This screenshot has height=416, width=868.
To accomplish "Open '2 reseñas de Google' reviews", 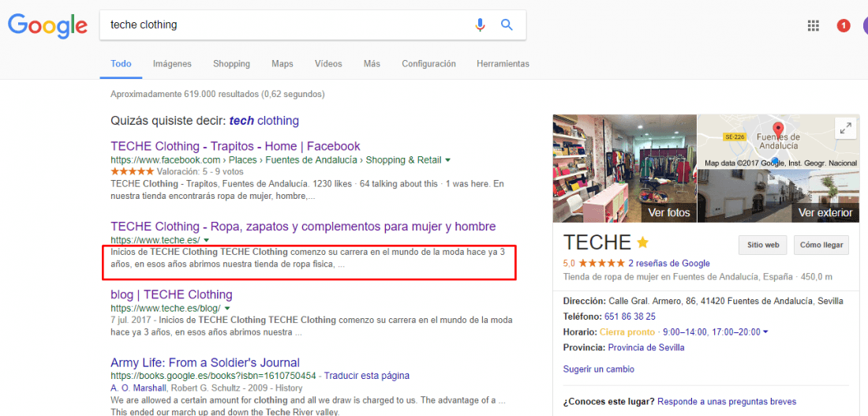I will (668, 263).
